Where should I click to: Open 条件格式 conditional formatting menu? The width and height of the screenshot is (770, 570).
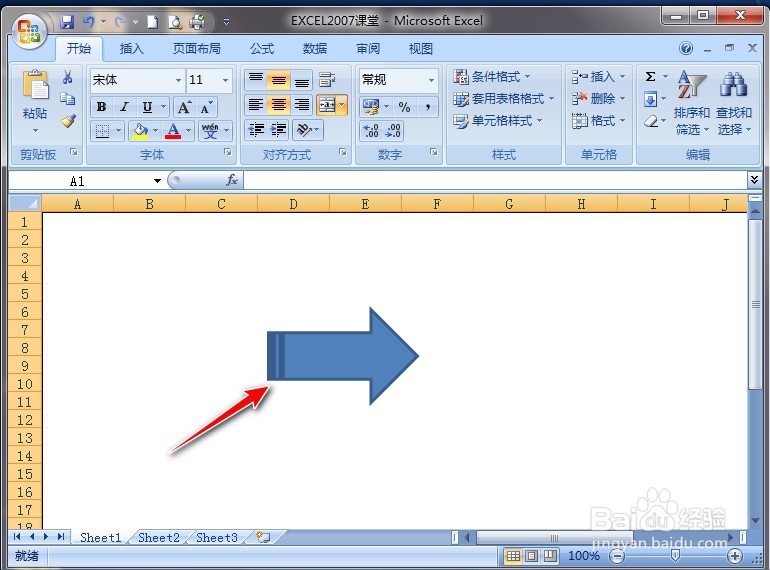493,77
